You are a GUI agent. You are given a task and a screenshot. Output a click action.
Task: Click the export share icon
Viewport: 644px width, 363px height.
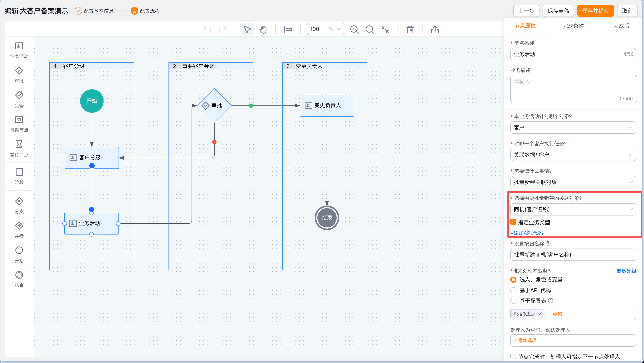435,30
